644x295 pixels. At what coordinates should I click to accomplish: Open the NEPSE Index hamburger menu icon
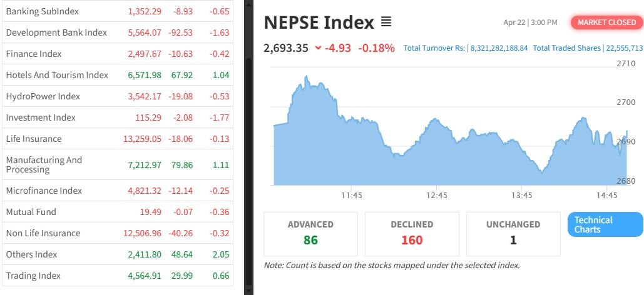coord(386,22)
